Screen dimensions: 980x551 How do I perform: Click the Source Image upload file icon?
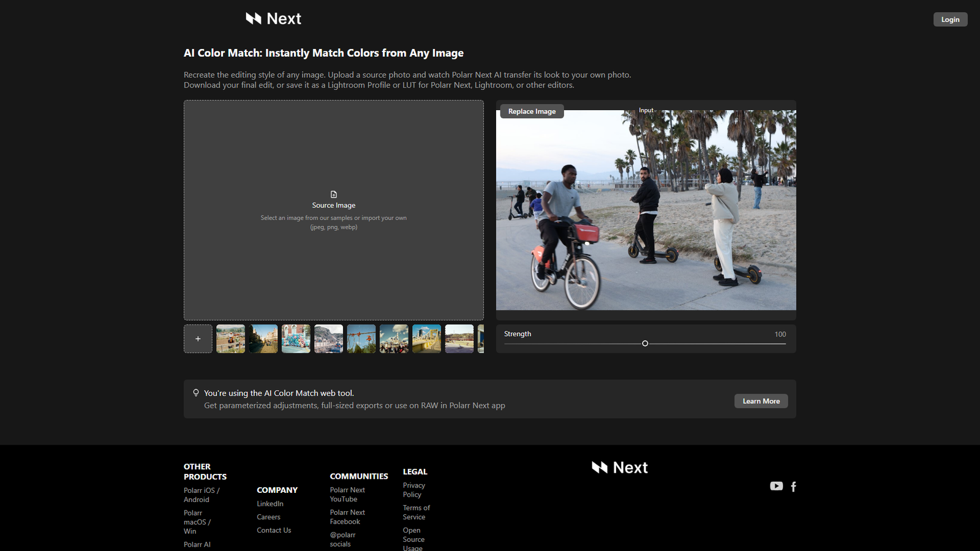click(334, 194)
